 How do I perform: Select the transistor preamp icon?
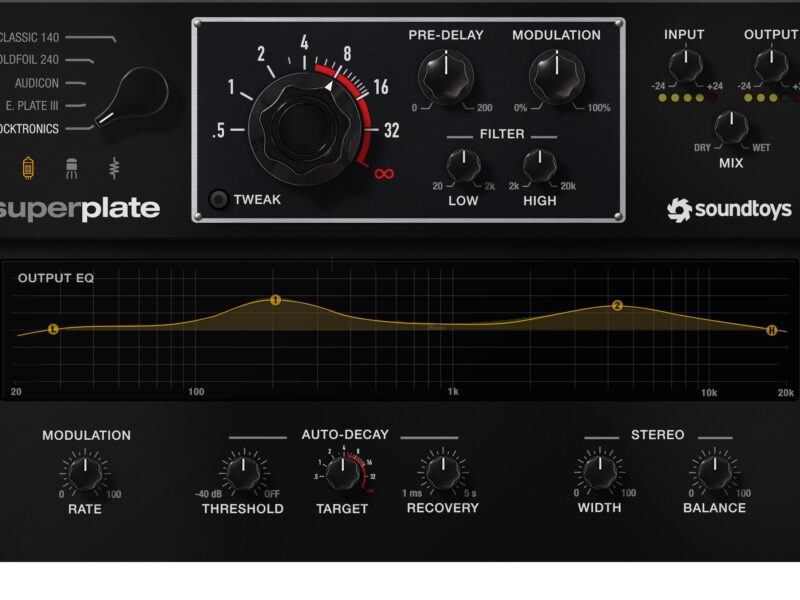pyautogui.click(x=71, y=167)
